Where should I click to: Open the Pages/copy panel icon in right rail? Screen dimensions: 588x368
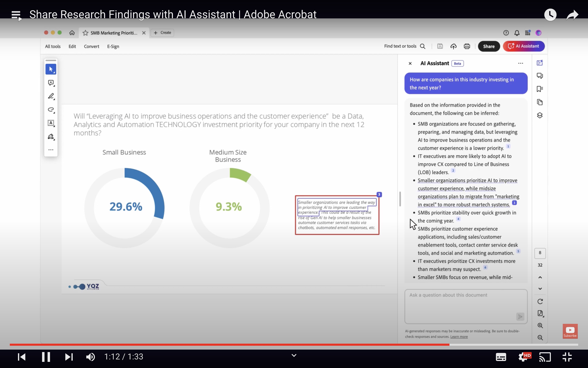540,102
